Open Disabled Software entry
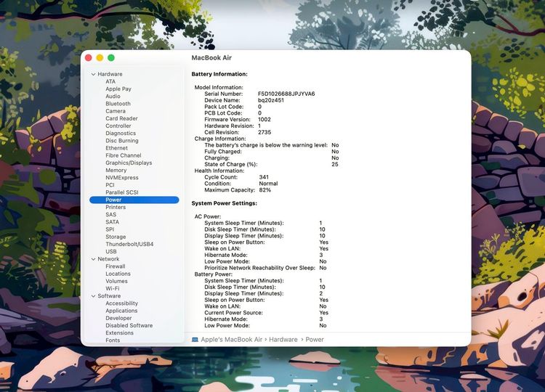 pos(129,326)
